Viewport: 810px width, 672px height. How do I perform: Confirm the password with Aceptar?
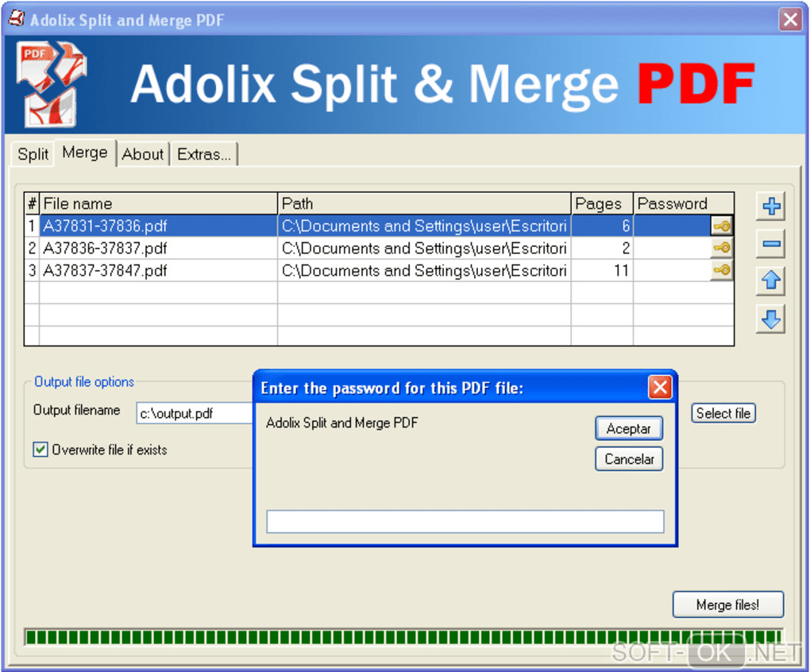coord(629,428)
